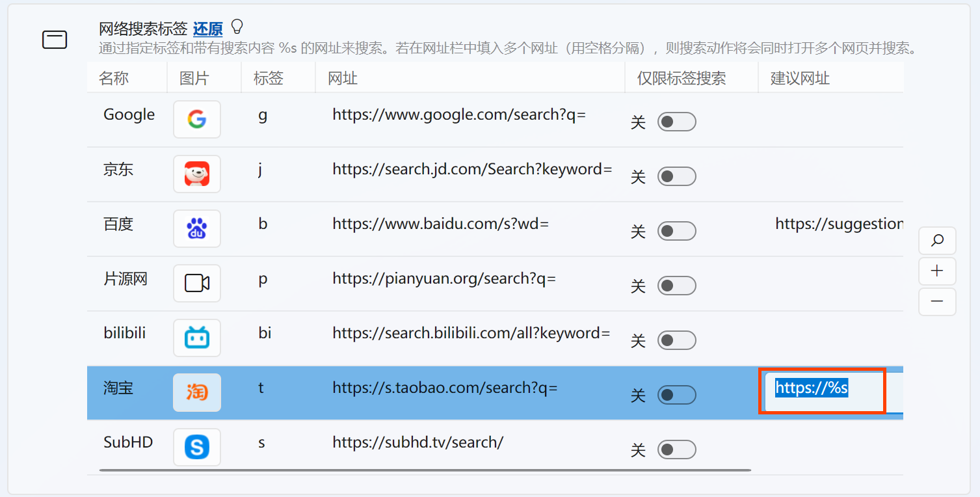Image resolution: width=980 pixels, height=497 pixels.
Task: Click the Google search engine icon
Action: (196, 120)
